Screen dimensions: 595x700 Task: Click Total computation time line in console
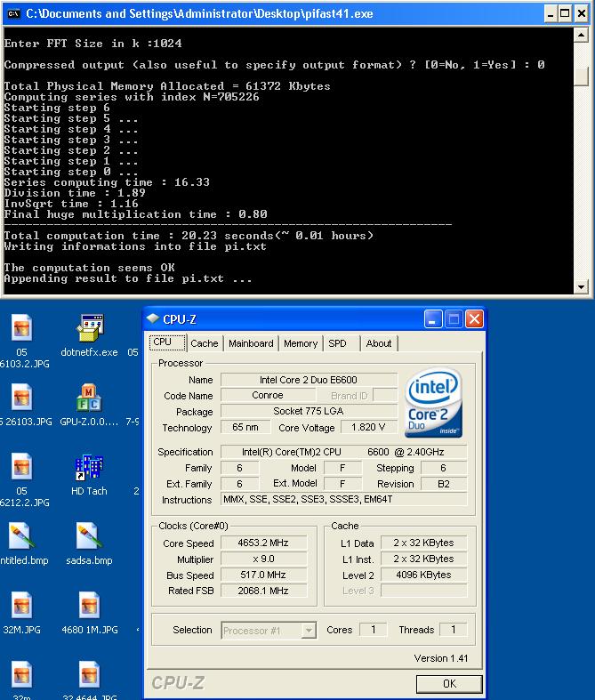pyautogui.click(x=189, y=236)
